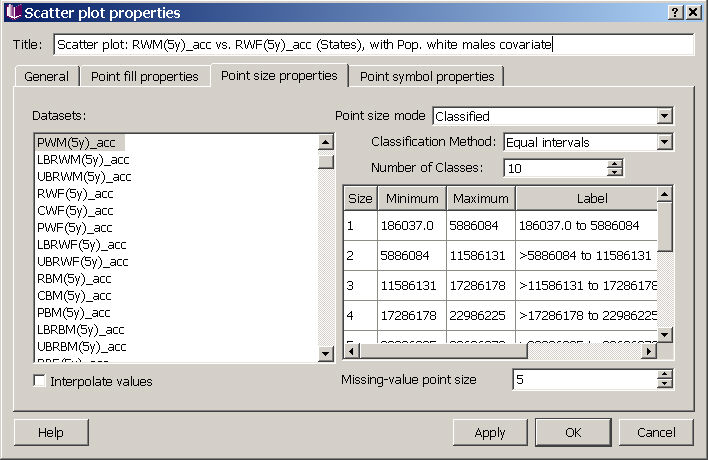Click the Title text field
Image resolution: width=708 pixels, height=460 pixels.
(373, 45)
